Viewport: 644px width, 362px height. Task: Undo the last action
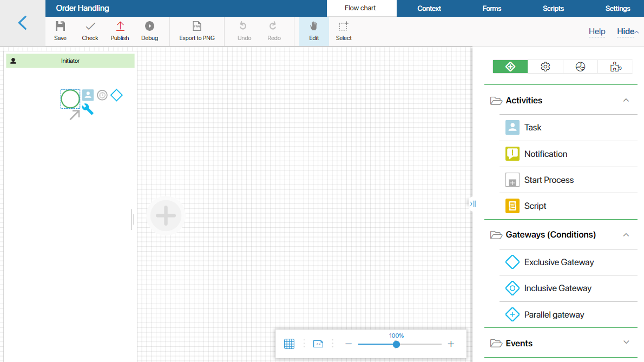click(244, 31)
